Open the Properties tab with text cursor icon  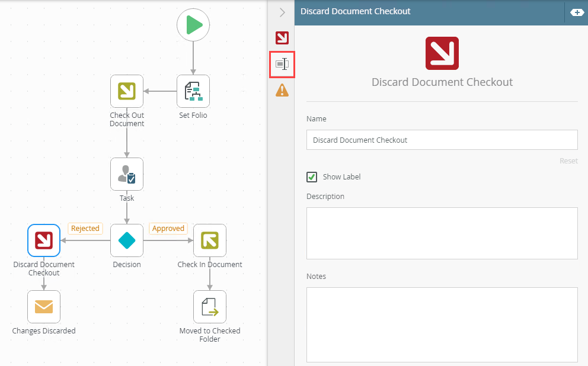coord(282,64)
